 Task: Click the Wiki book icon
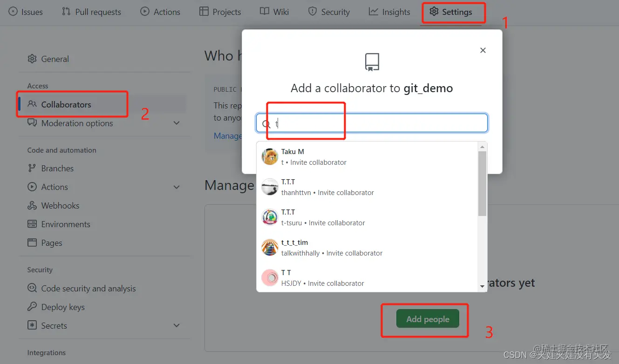click(265, 12)
